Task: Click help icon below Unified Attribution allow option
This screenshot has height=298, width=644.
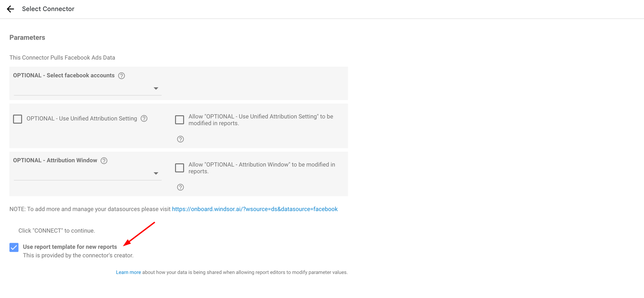Action: 181,139
